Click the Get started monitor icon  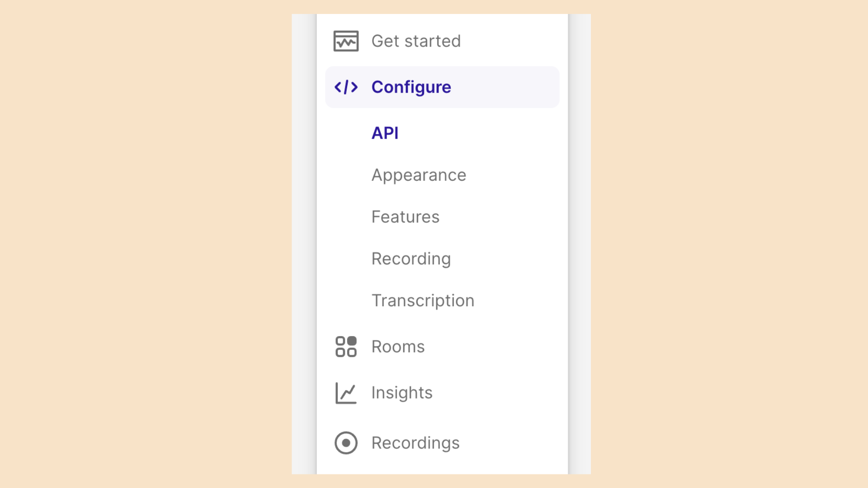(x=346, y=41)
